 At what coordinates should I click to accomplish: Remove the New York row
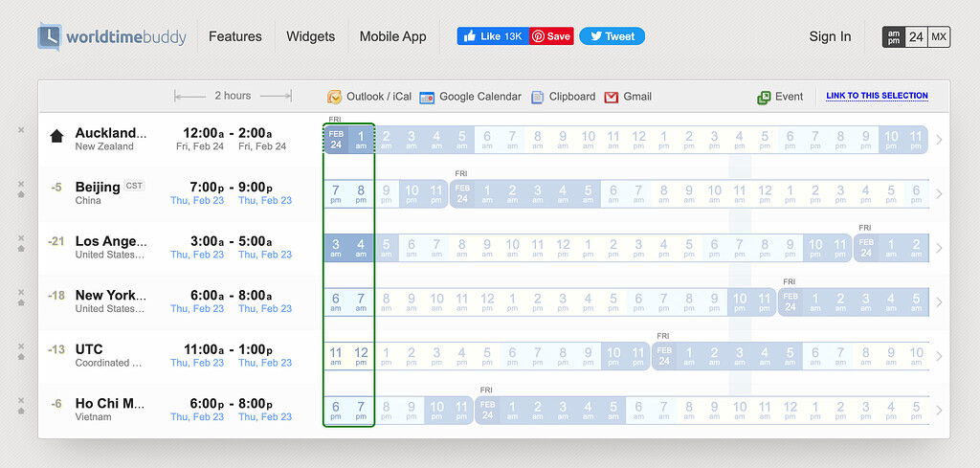pos(21,293)
